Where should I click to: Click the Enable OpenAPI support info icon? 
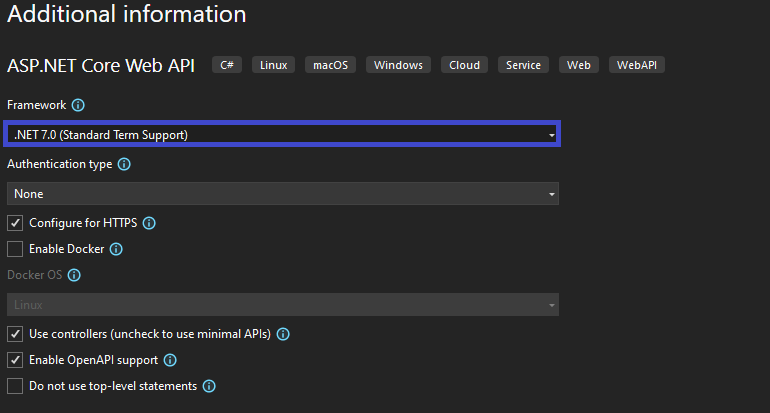click(x=170, y=360)
